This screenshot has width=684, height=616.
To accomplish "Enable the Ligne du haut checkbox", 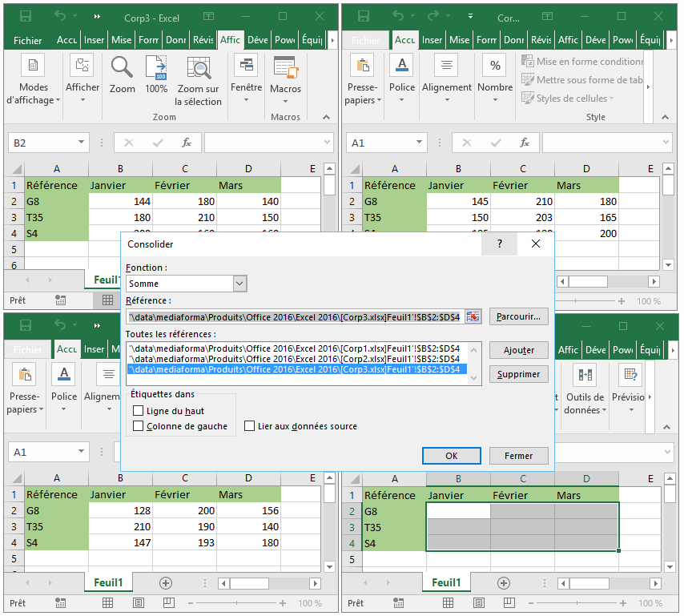I will point(139,411).
